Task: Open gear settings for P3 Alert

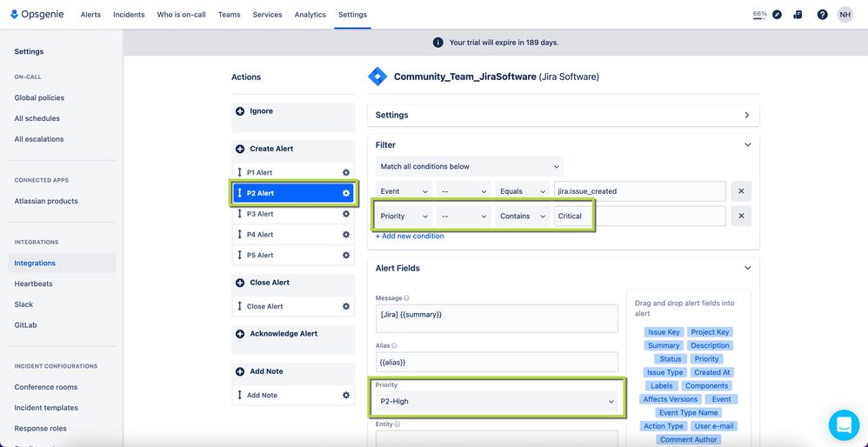Action: click(x=346, y=214)
